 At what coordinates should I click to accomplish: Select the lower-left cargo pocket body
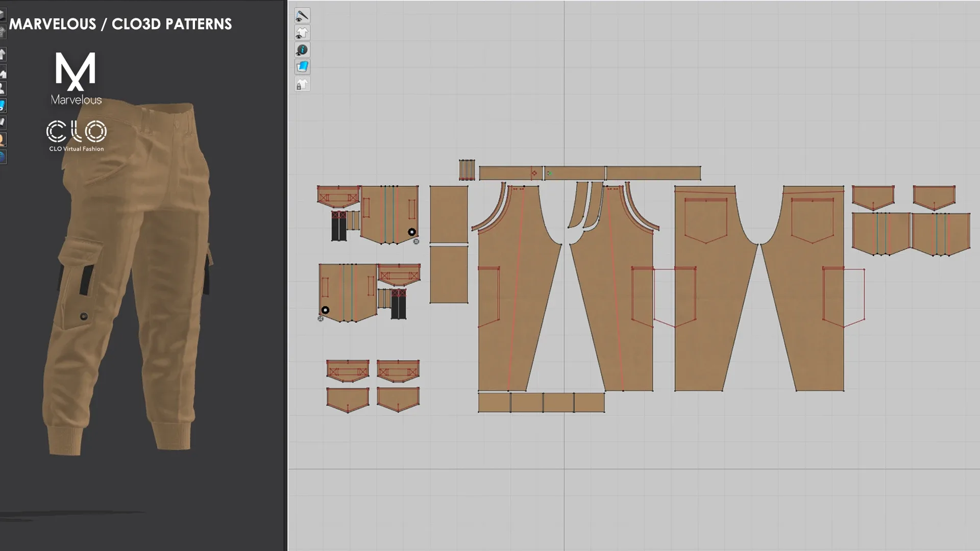tap(348, 293)
